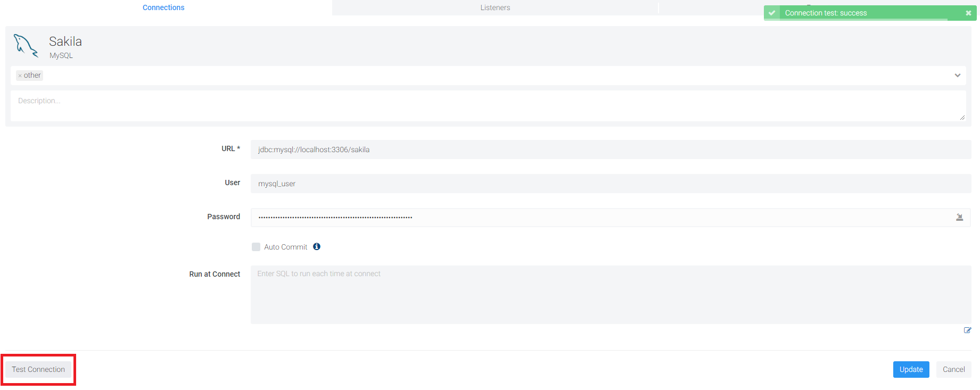Click the icon inside the Password field
980x390 pixels.
pos(959,217)
